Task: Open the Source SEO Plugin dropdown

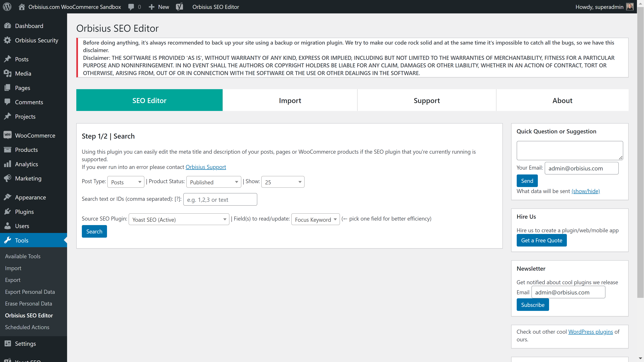Action: (179, 219)
